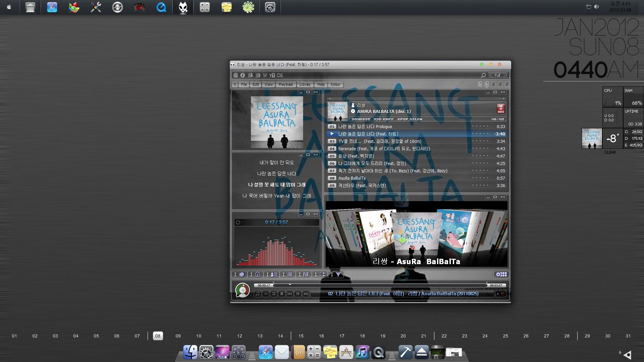644x362 pixels.
Task: Maximize the spectrum panel
Action: [x=308, y=214]
